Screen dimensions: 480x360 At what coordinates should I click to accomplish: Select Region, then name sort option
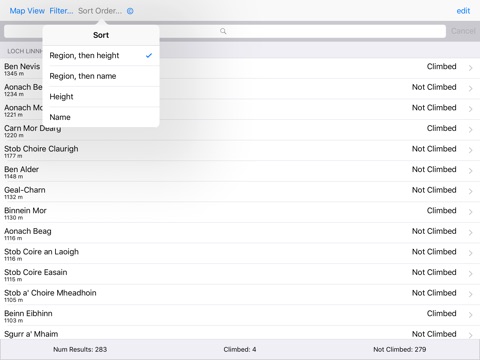(101, 76)
